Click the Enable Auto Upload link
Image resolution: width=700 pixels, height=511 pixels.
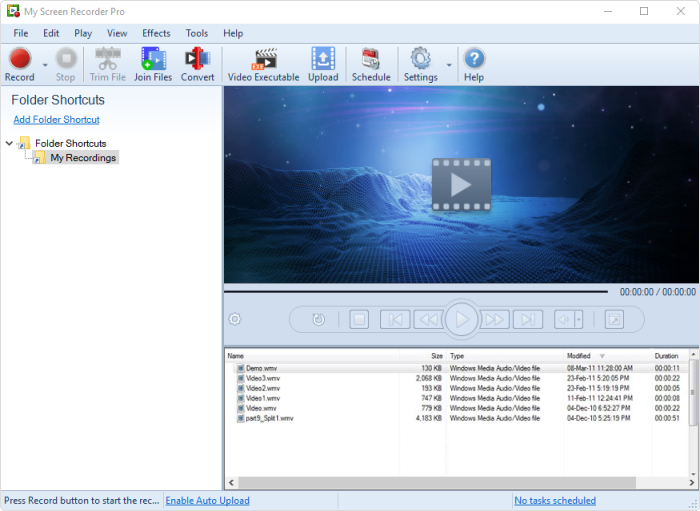[207, 500]
